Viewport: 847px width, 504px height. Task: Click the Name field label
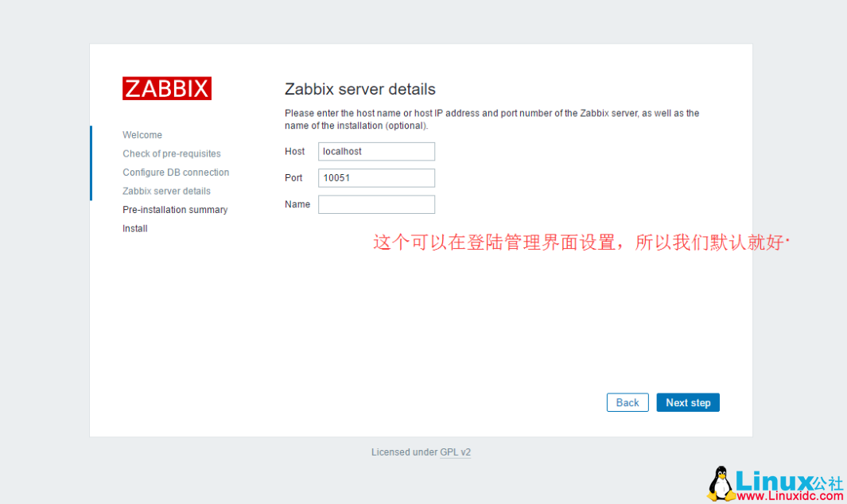(x=297, y=204)
